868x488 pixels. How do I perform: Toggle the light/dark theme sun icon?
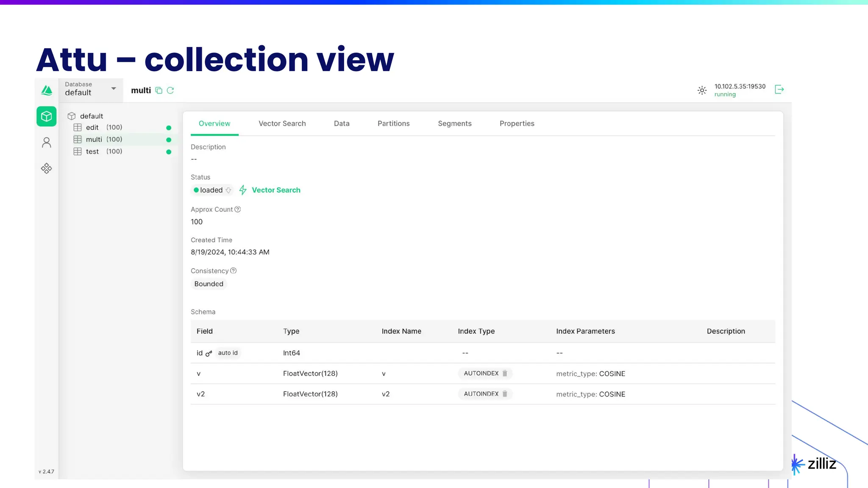[702, 90]
